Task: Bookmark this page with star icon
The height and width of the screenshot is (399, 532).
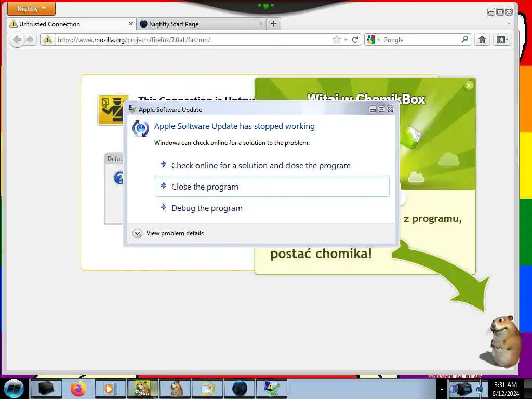Action: click(x=337, y=39)
